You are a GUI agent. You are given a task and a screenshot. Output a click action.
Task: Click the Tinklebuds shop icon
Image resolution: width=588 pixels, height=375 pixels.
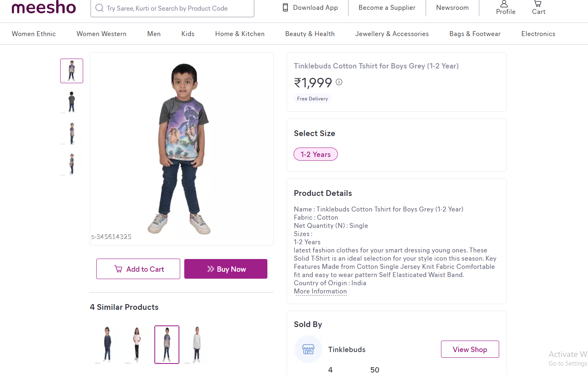click(308, 349)
